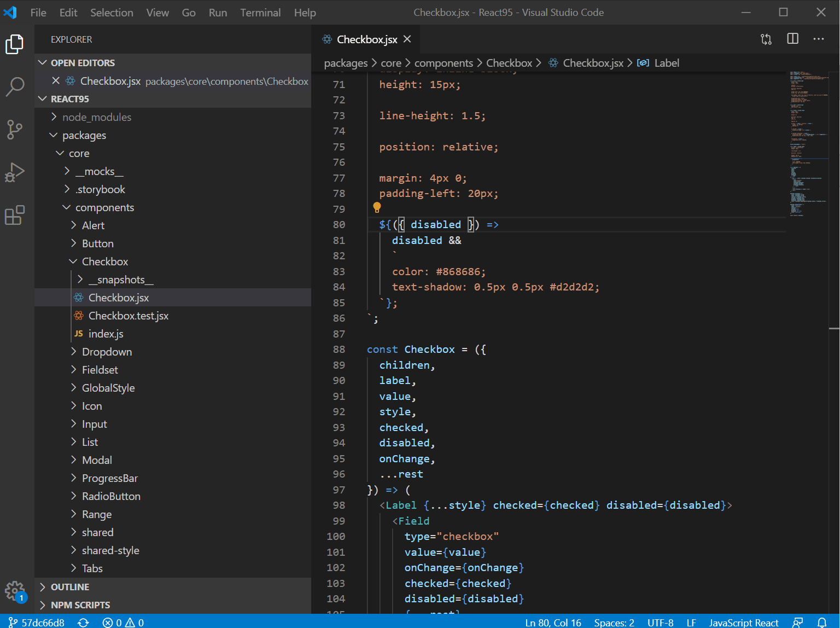This screenshot has width=840, height=628.
Task: Click the 57dc66d8 branch indicator
Action: tap(37, 622)
